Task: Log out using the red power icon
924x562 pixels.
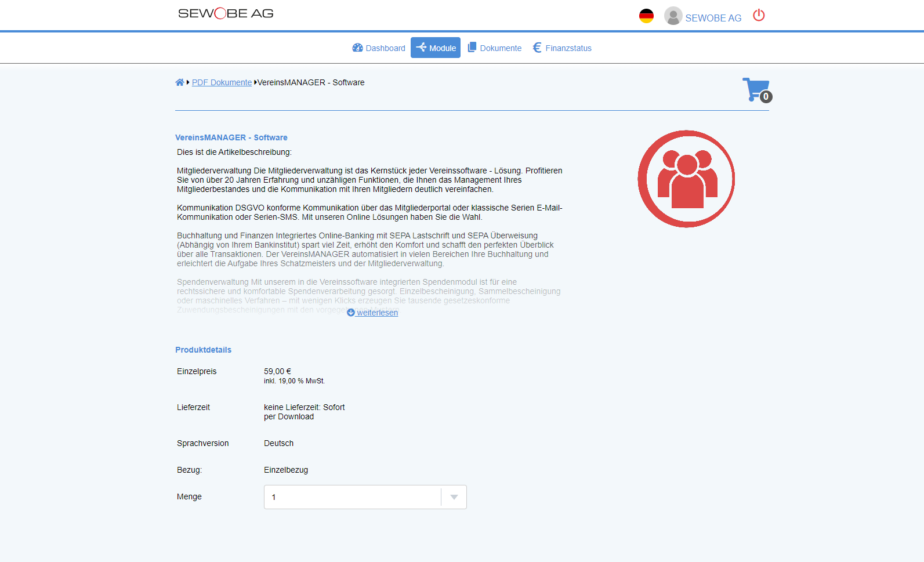Action: (759, 16)
